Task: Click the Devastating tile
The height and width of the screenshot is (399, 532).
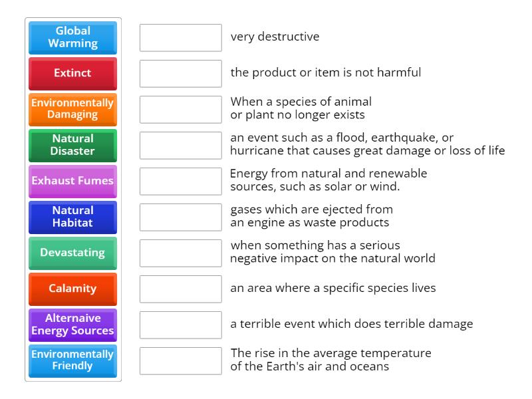Action: [72, 253]
